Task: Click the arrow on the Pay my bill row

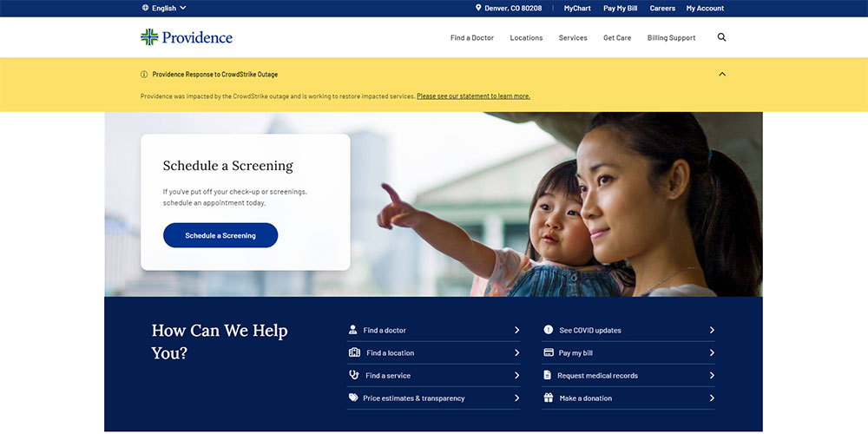Action: [x=712, y=352]
